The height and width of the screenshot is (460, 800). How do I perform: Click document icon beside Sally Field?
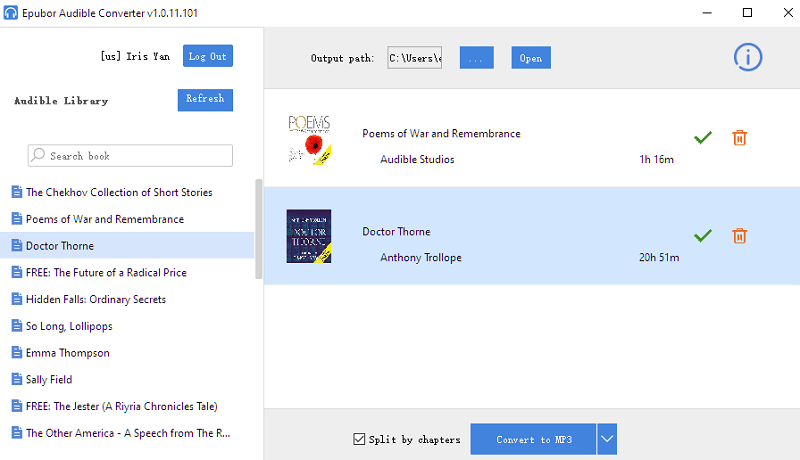tap(17, 379)
